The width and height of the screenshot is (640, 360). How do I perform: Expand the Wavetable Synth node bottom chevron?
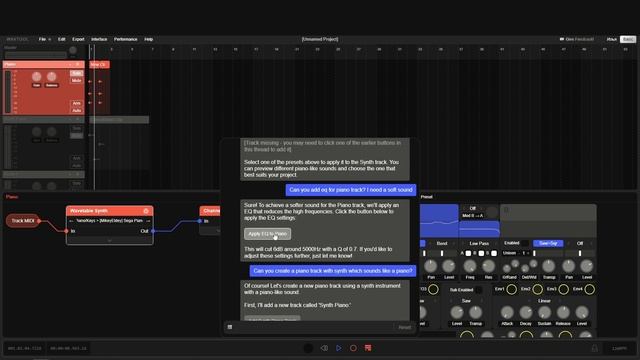[x=109, y=241]
